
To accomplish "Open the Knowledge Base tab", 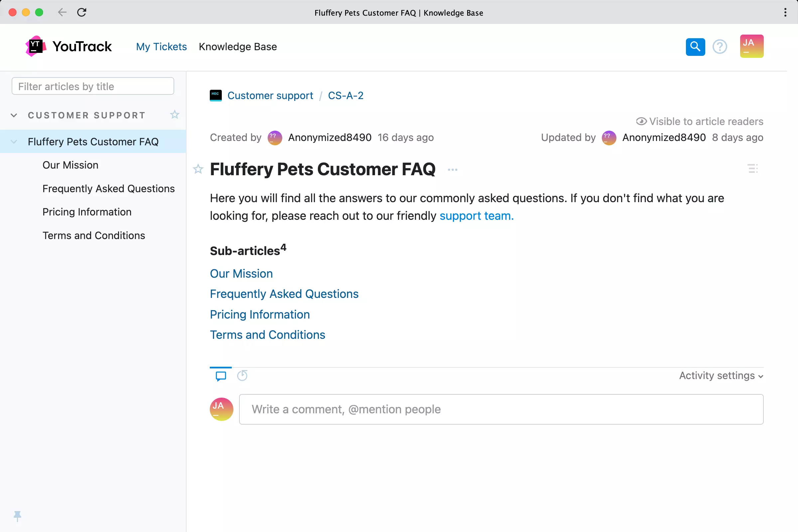I will pyautogui.click(x=238, y=47).
